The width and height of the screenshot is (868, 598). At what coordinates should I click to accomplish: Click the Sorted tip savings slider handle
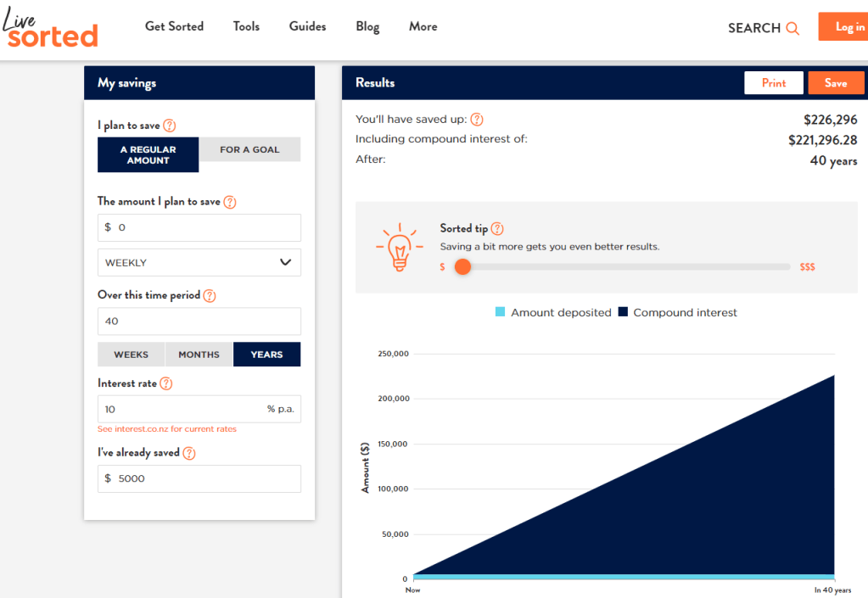462,266
